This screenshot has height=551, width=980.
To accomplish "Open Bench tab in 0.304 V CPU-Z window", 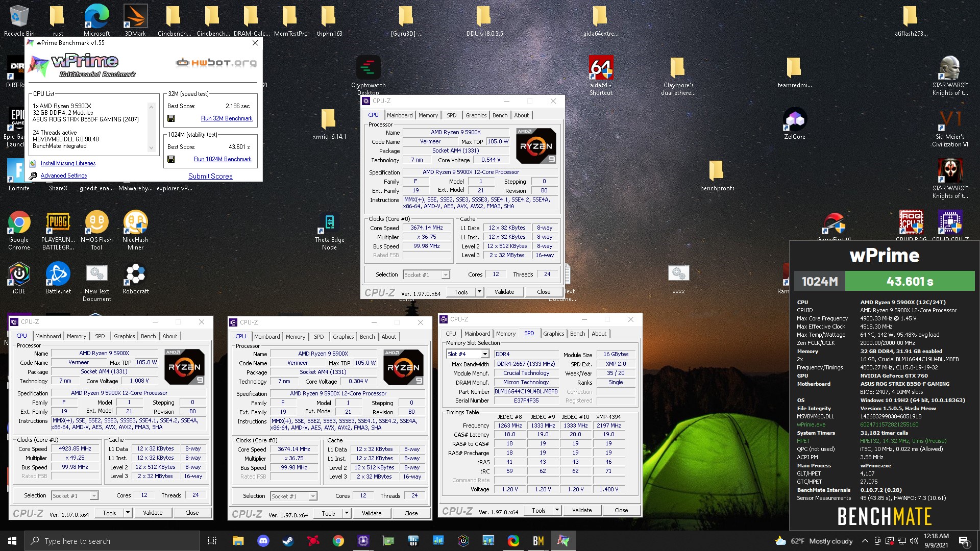I will [367, 337].
